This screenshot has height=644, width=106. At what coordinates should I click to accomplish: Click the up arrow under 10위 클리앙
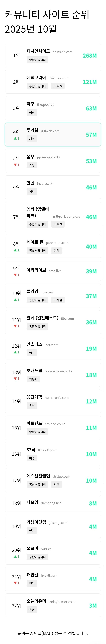15,300
